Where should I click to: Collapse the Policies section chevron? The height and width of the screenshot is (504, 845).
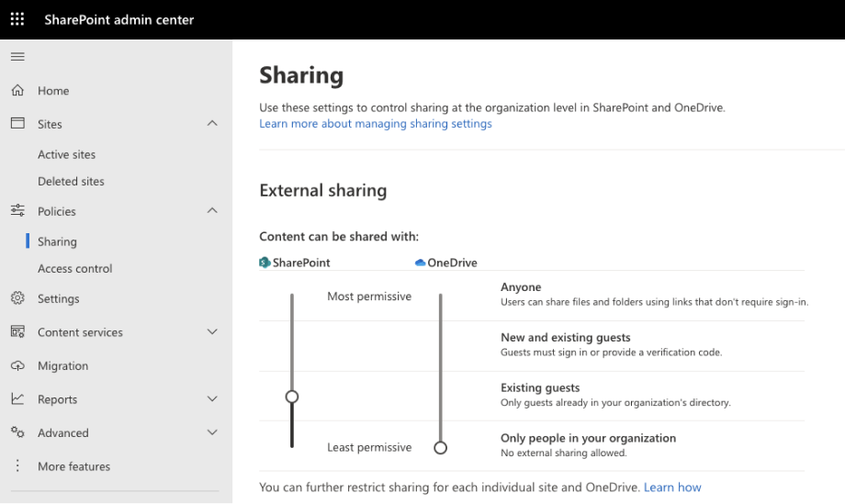[x=212, y=211]
